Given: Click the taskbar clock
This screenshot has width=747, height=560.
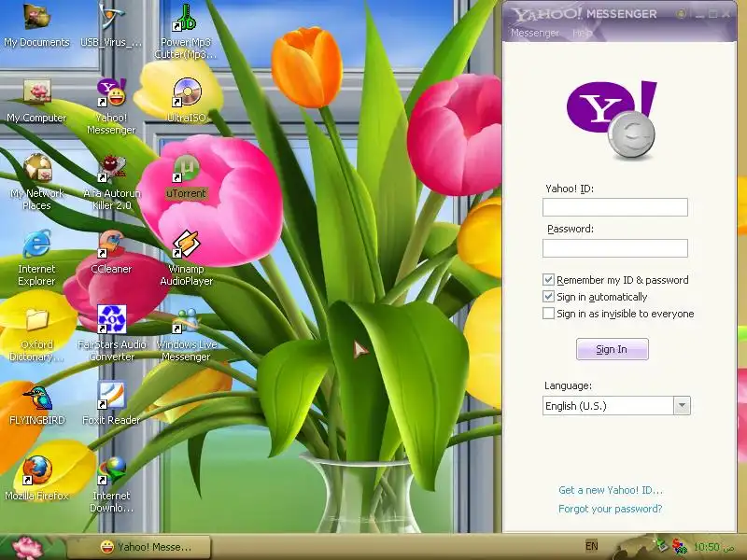Looking at the screenshot, I should point(713,547).
